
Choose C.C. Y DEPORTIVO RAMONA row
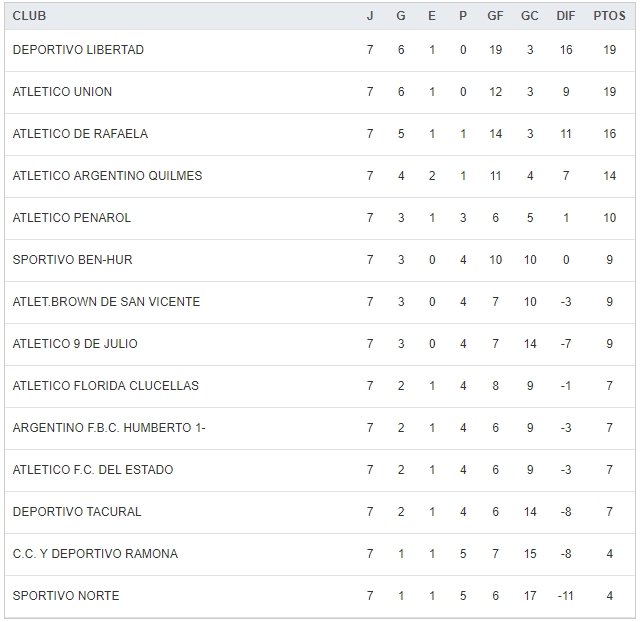tap(95, 554)
